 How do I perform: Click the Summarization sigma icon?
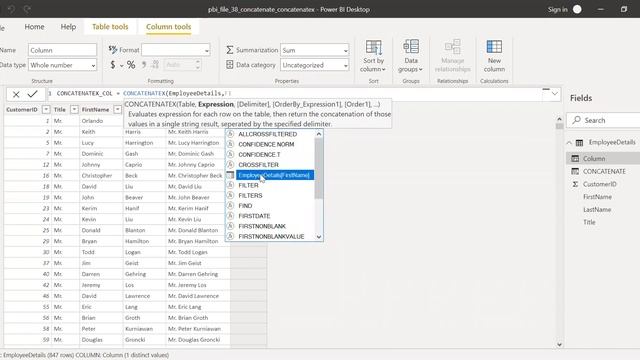230,50
